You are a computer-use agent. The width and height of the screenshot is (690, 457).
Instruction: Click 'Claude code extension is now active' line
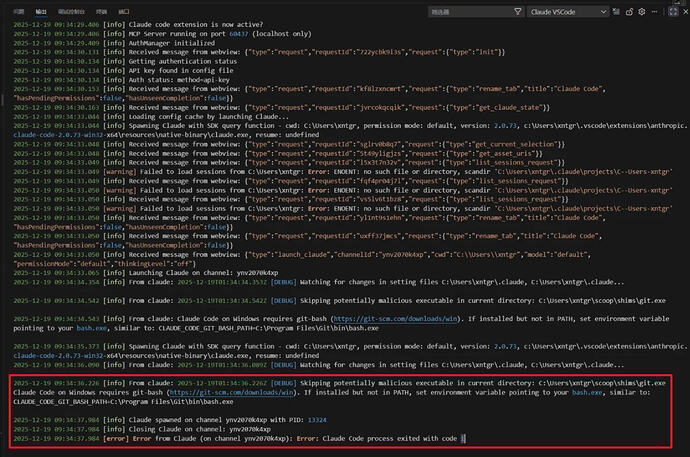195,25
